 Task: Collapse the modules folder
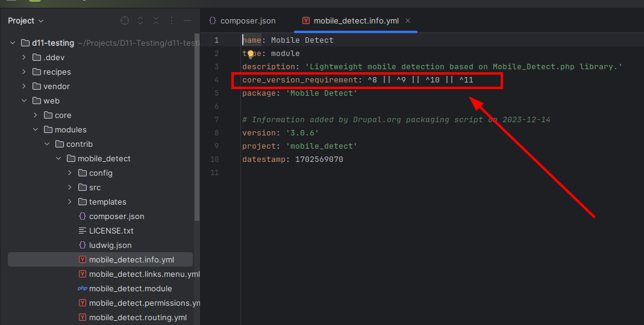click(x=36, y=129)
